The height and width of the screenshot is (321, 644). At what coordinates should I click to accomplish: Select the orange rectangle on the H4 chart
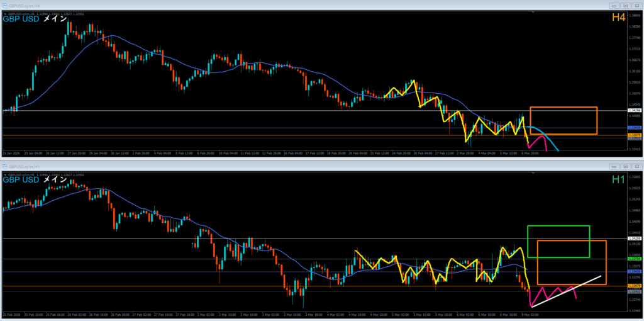pyautogui.click(x=563, y=108)
